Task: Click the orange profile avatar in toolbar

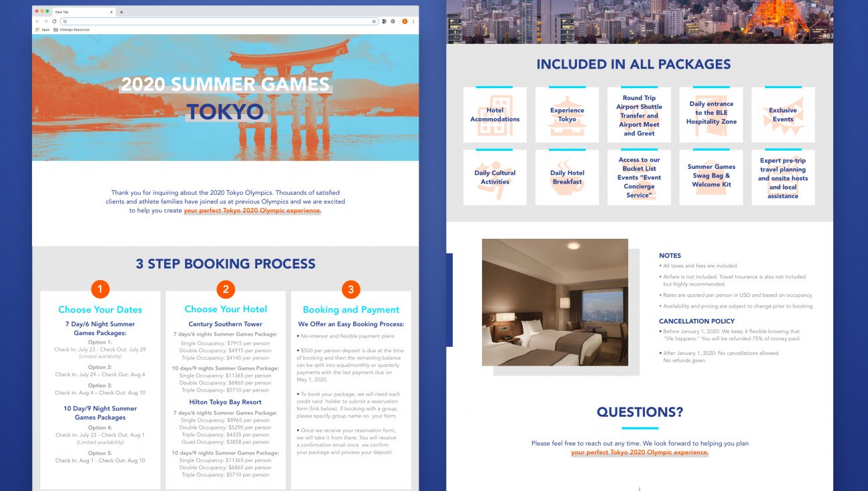Action: click(x=405, y=21)
